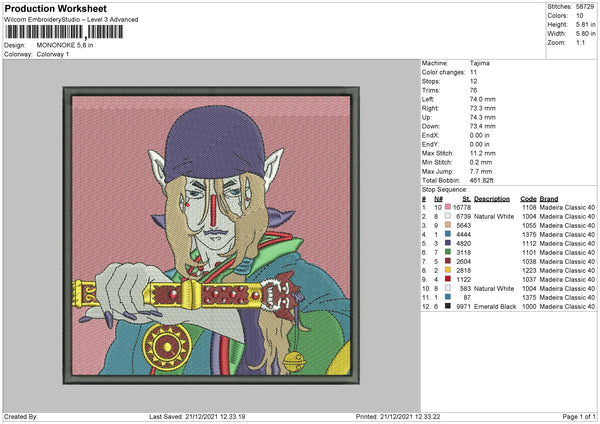Viewport: 600px width, 424px height.
Task: Select thread code 1223
Action: point(529,270)
